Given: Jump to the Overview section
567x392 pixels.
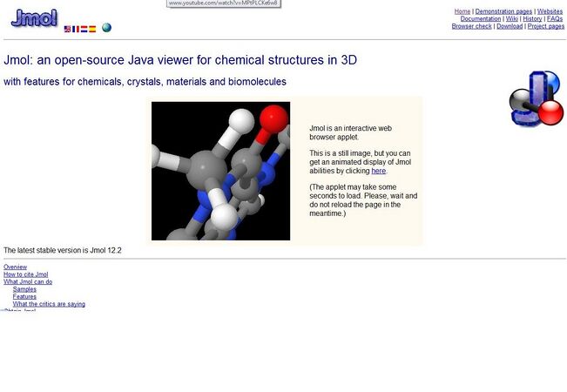Looking at the screenshot, I should (x=15, y=267).
